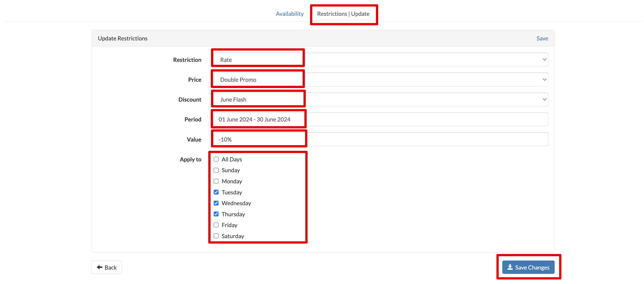Check the Friday checkbox
644x284 pixels.
tap(216, 225)
